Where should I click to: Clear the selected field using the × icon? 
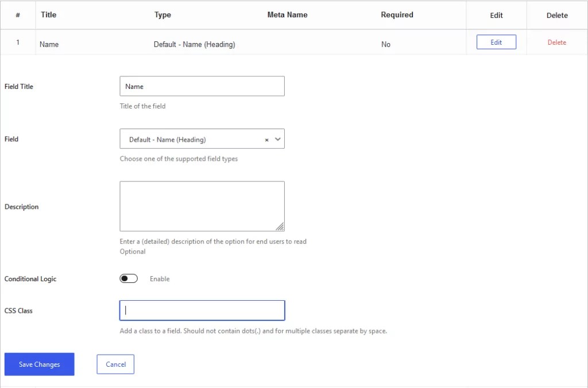[x=266, y=139]
